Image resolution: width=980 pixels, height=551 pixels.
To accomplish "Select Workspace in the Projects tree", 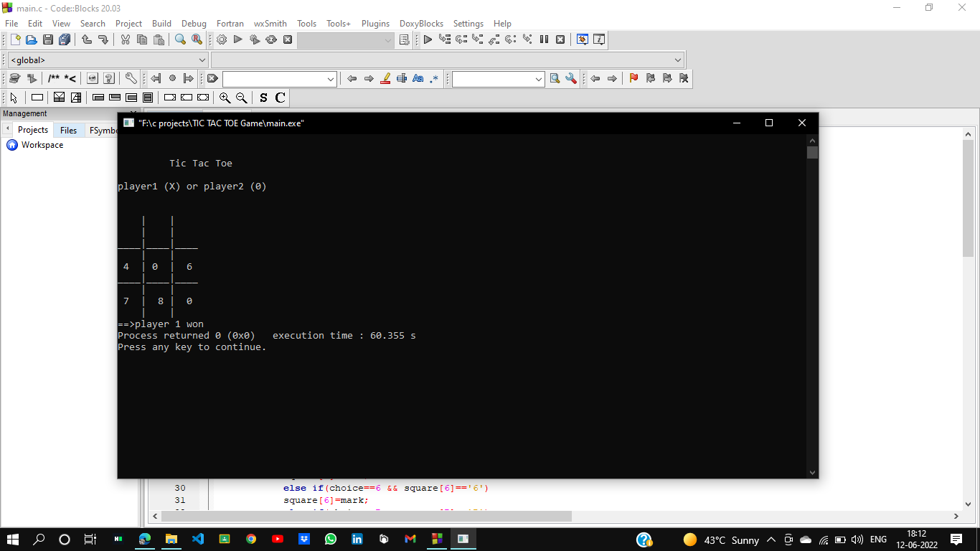I will coord(40,145).
